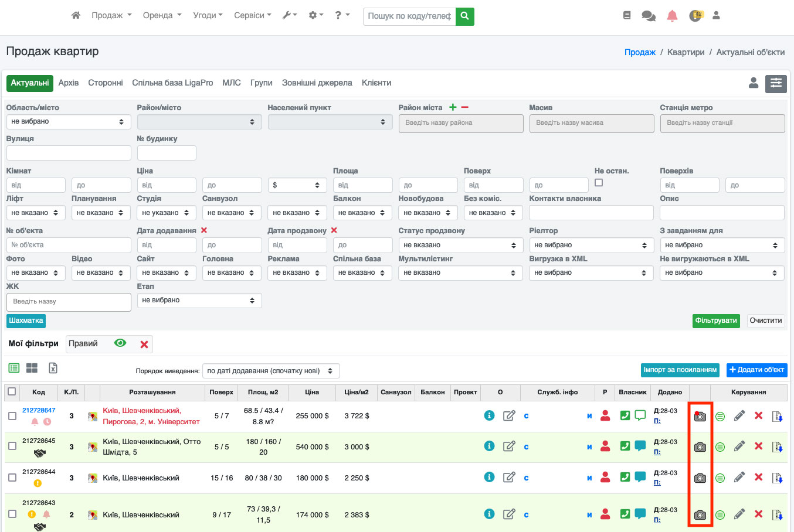Export list with the Excel file icon
This screenshot has width=794, height=532.
[x=53, y=368]
